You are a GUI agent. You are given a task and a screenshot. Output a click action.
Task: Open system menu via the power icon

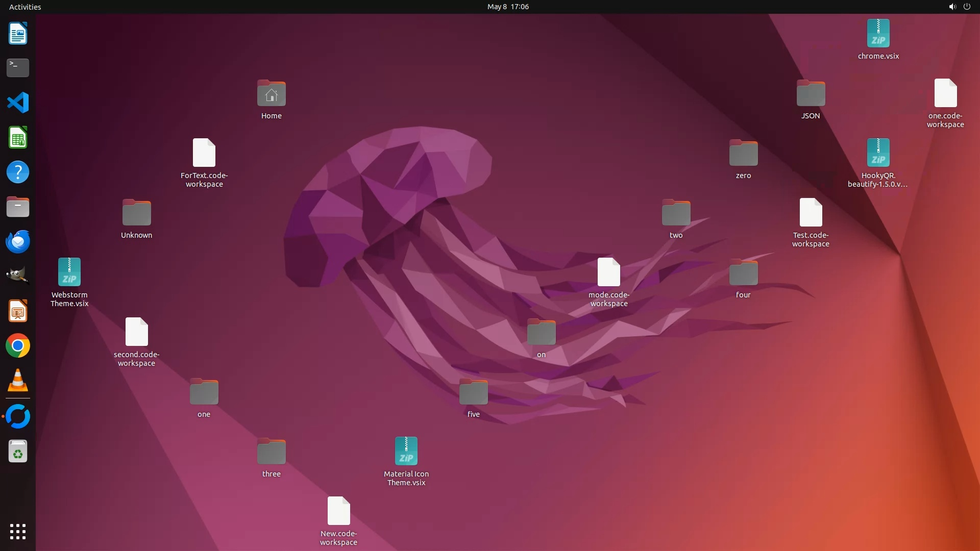967,7
